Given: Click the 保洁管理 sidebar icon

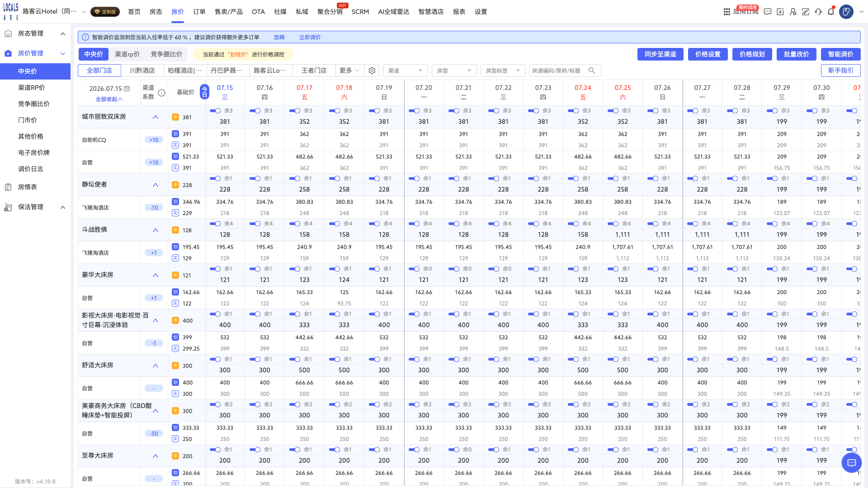Looking at the screenshot, I should click(8, 207).
